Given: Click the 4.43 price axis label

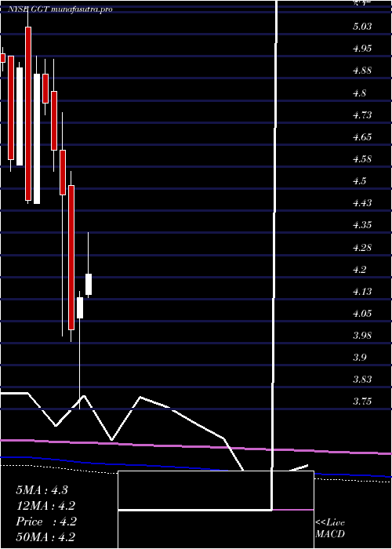Looking at the screenshot, I should coord(362,203).
